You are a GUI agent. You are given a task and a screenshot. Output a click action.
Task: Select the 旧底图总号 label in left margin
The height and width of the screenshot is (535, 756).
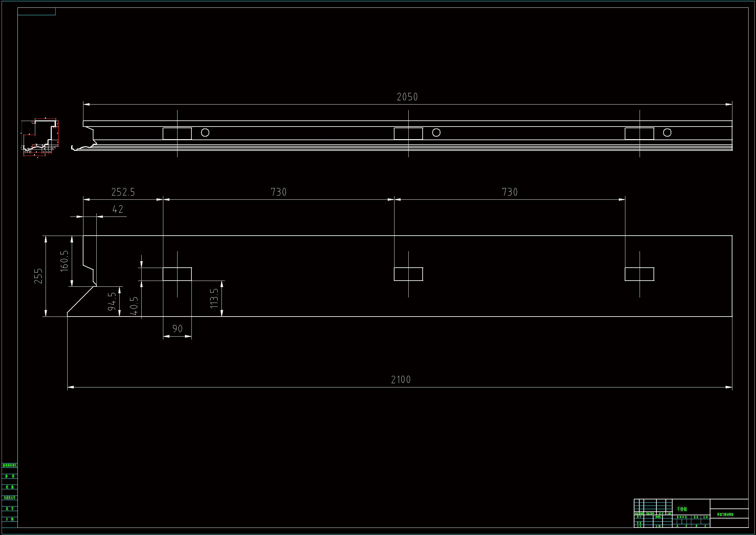pos(10,498)
